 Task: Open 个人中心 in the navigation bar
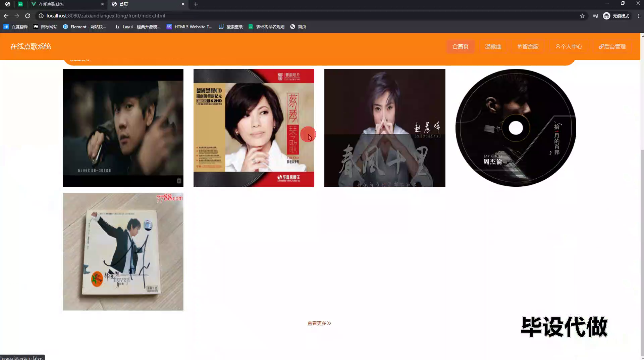coord(569,46)
